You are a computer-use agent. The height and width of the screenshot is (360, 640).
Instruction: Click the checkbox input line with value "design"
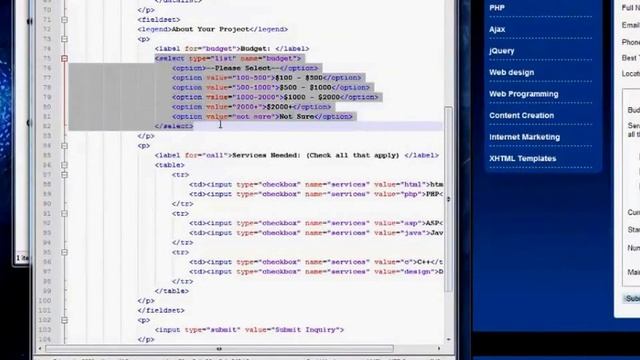click(x=316, y=272)
